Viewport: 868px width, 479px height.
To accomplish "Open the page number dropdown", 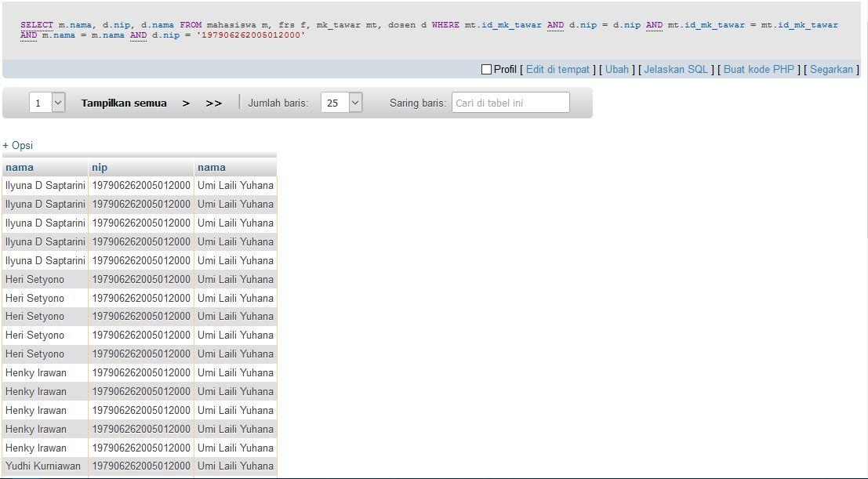I will coord(47,103).
